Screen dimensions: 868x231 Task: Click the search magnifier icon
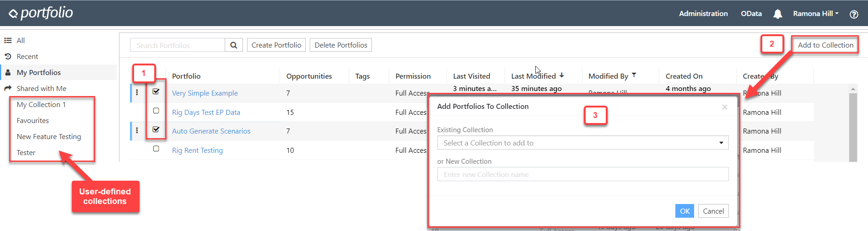[233, 45]
